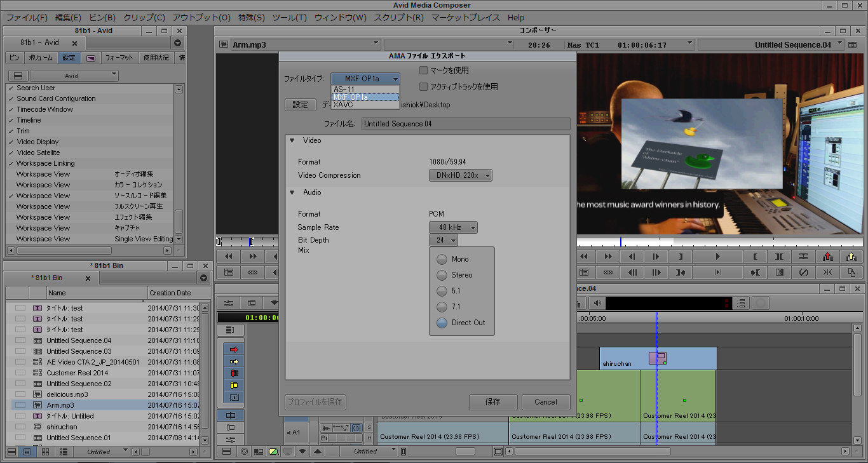This screenshot has width=868, height=463.
Task: Click the Cancel button in export dialog
Action: tap(546, 402)
